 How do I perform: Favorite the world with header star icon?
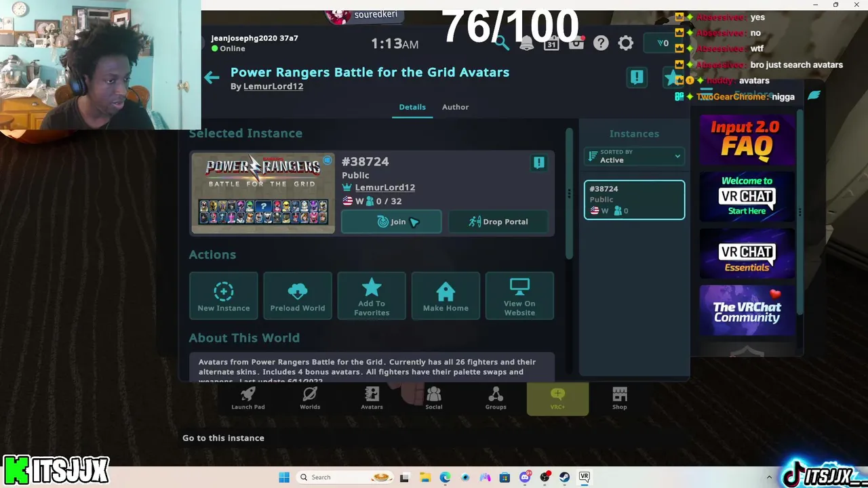[x=671, y=77]
